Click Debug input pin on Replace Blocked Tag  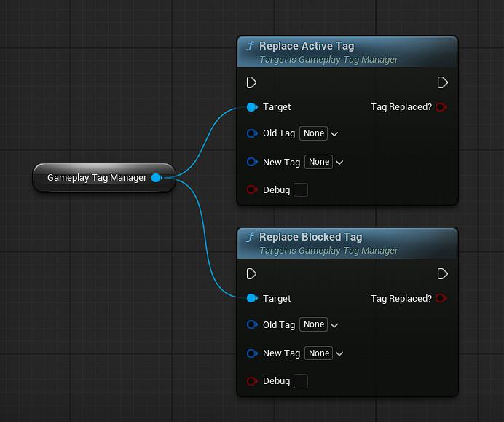tap(252, 381)
